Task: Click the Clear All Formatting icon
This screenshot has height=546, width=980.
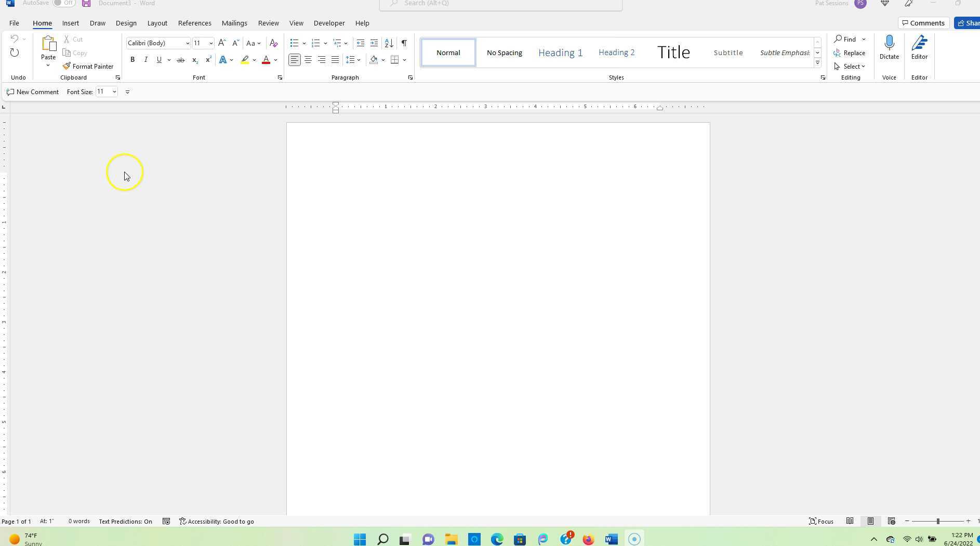Action: tap(273, 43)
